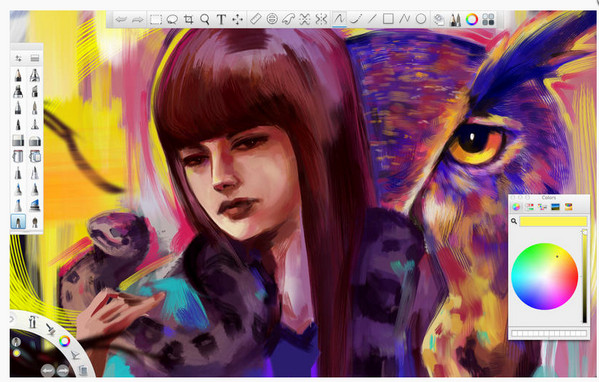Click the yellow current color swatch
The width and height of the screenshot is (599, 382).
click(553, 222)
